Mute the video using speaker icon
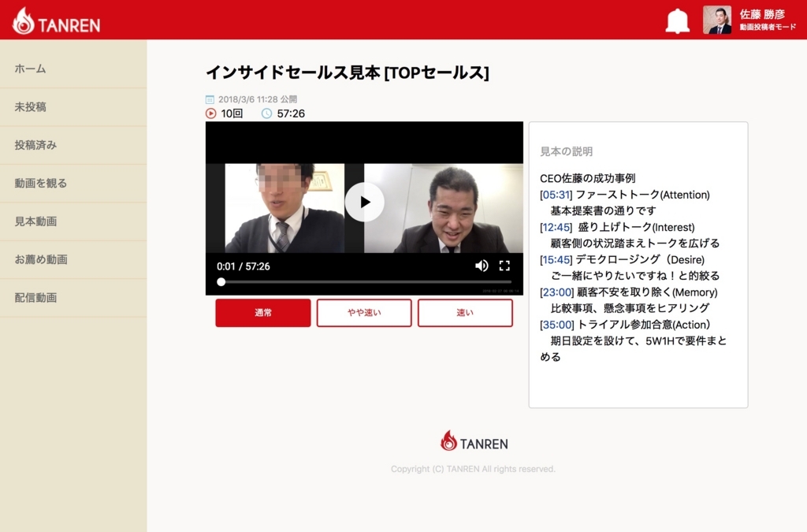The image size is (807, 532). pos(482,266)
